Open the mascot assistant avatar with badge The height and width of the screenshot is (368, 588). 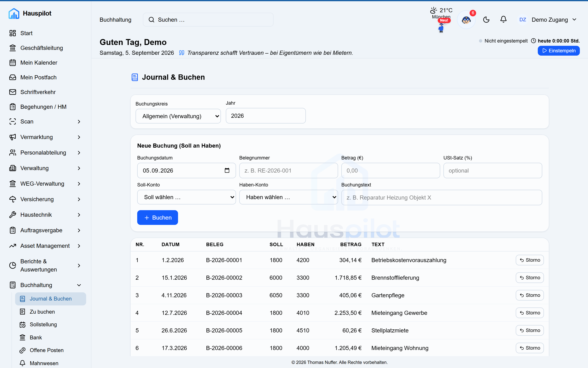point(466,20)
